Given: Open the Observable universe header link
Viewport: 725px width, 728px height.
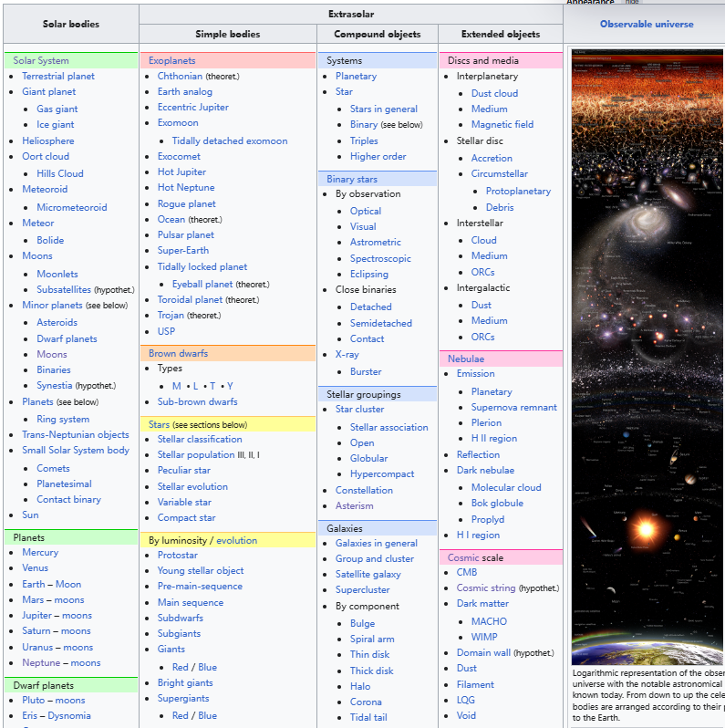Looking at the screenshot, I should click(x=646, y=24).
